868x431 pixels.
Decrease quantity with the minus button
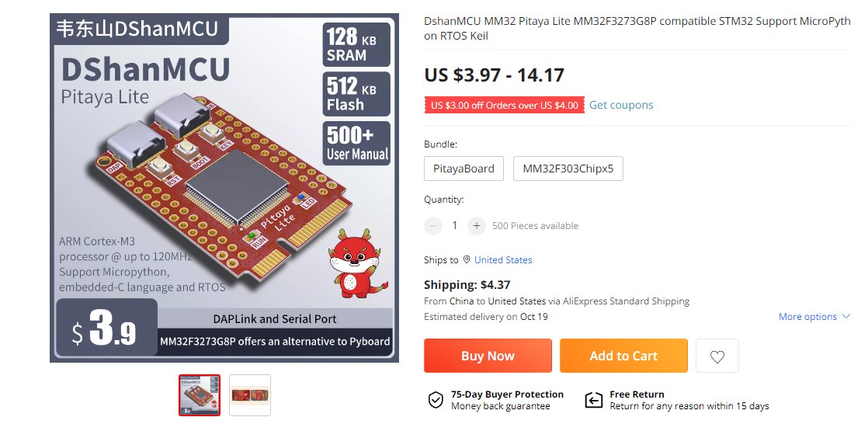tap(433, 225)
